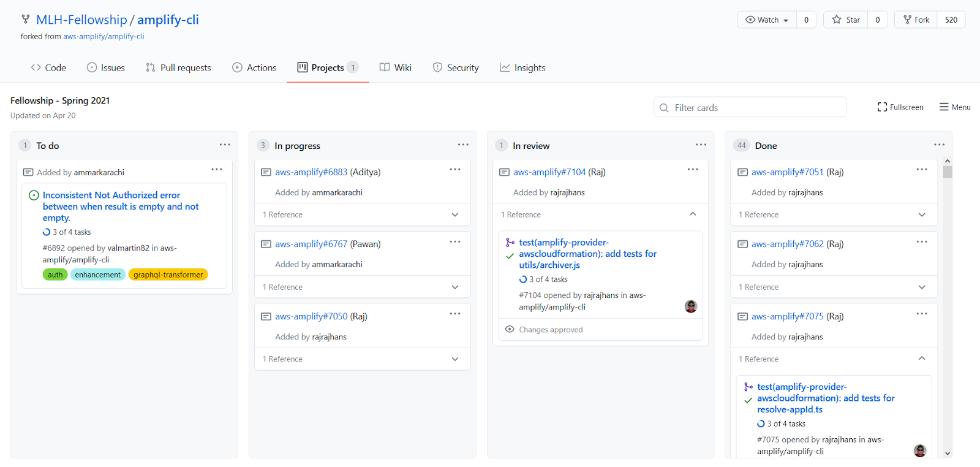Screen dimensions: 980x467
Task: Click the search icon in Filter cards
Action: (664, 108)
